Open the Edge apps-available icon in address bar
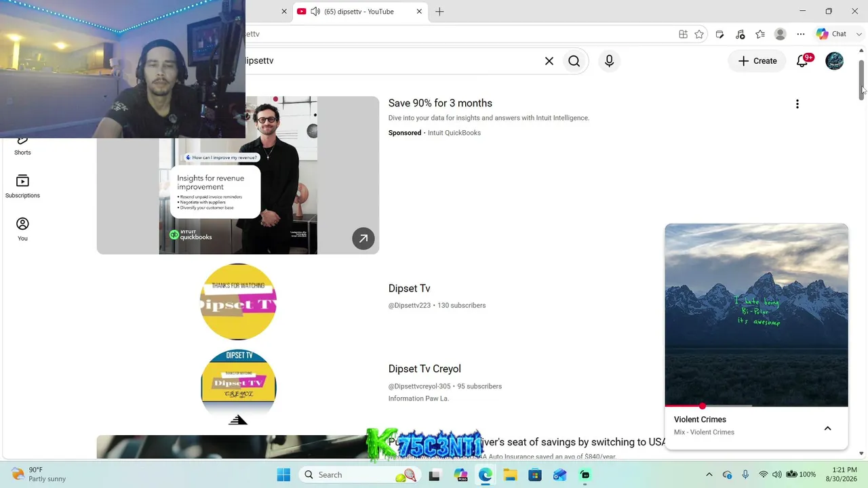 [x=683, y=34]
